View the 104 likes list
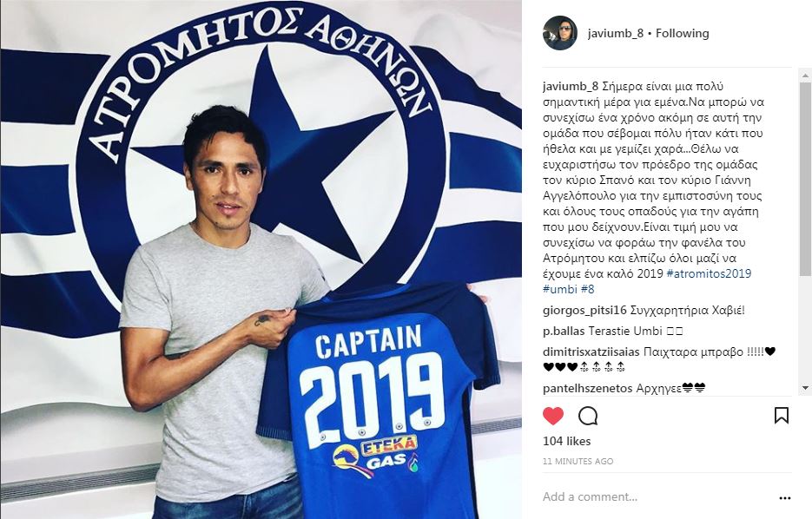This screenshot has height=519, width=812. pos(566,441)
